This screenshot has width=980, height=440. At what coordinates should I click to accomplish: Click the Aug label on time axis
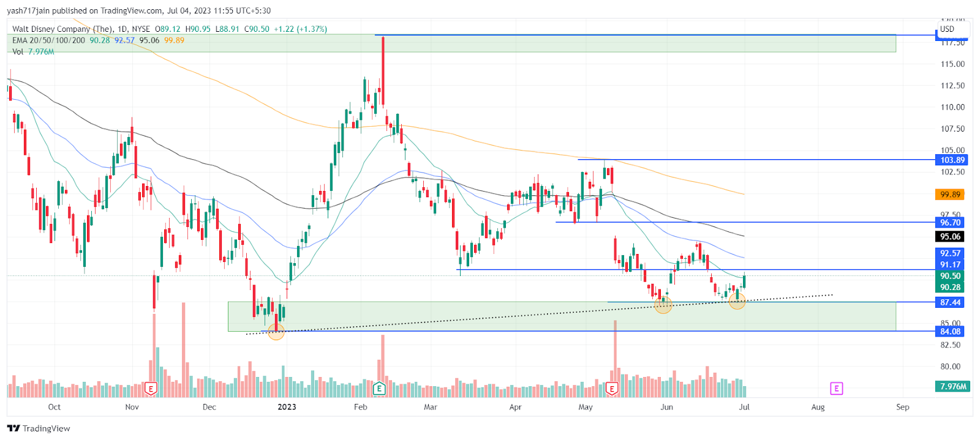pyautogui.click(x=818, y=407)
